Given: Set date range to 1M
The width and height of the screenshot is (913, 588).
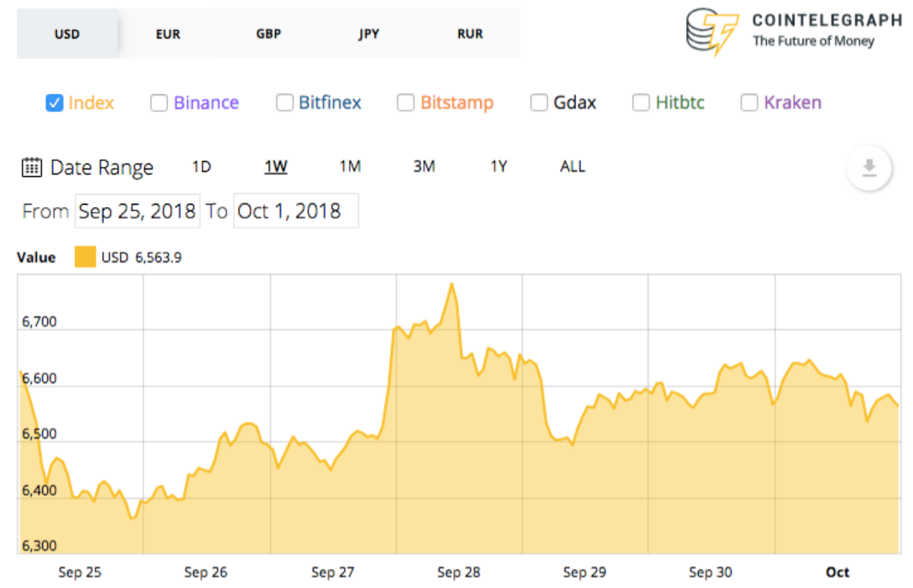Looking at the screenshot, I should point(350,167).
